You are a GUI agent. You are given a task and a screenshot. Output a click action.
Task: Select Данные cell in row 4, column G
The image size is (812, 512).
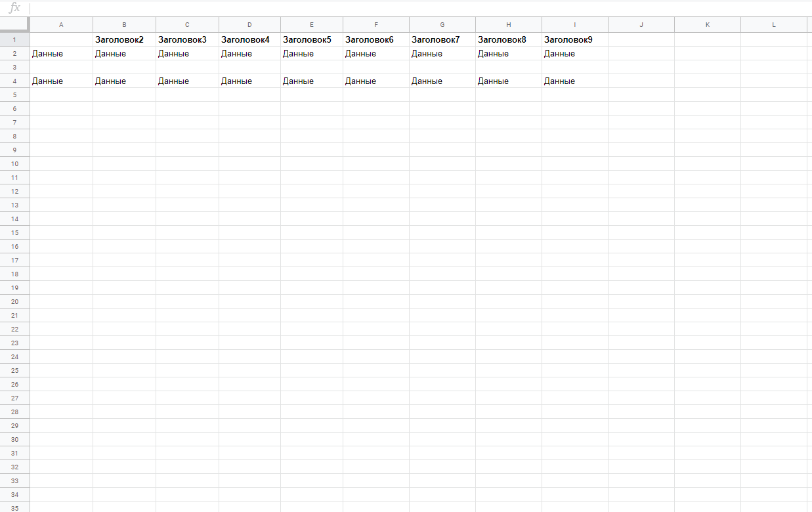tap(442, 81)
